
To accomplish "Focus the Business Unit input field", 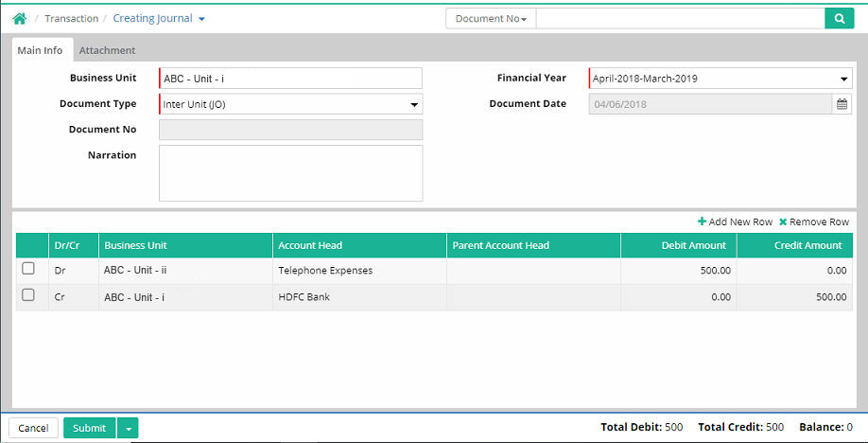I will click(290, 79).
